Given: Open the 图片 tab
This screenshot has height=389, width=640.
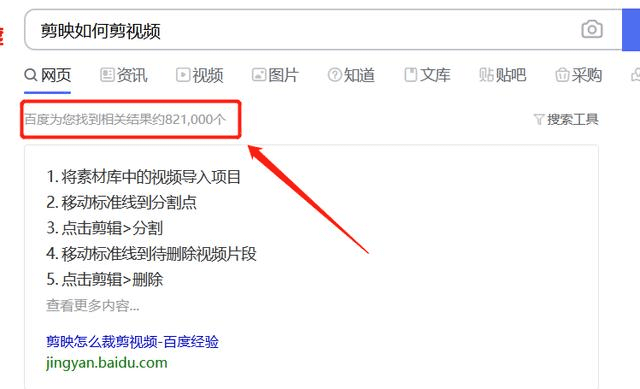Looking at the screenshot, I should pos(276,75).
